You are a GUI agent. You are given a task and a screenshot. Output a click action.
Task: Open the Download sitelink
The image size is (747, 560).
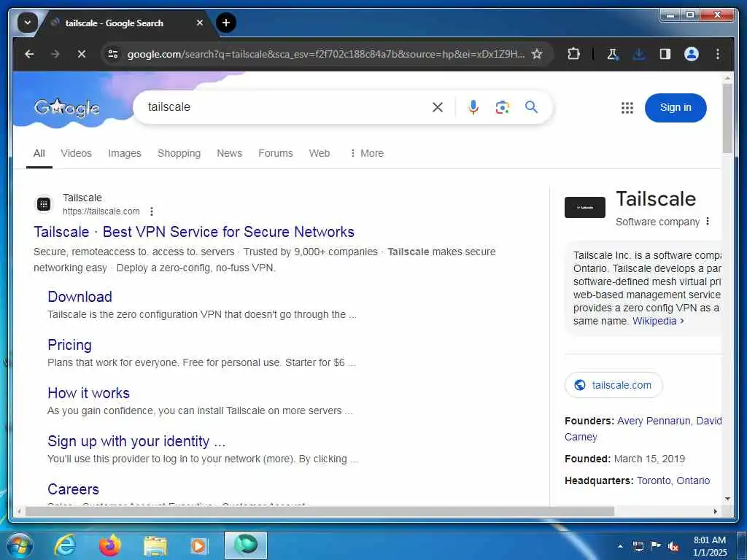point(80,297)
